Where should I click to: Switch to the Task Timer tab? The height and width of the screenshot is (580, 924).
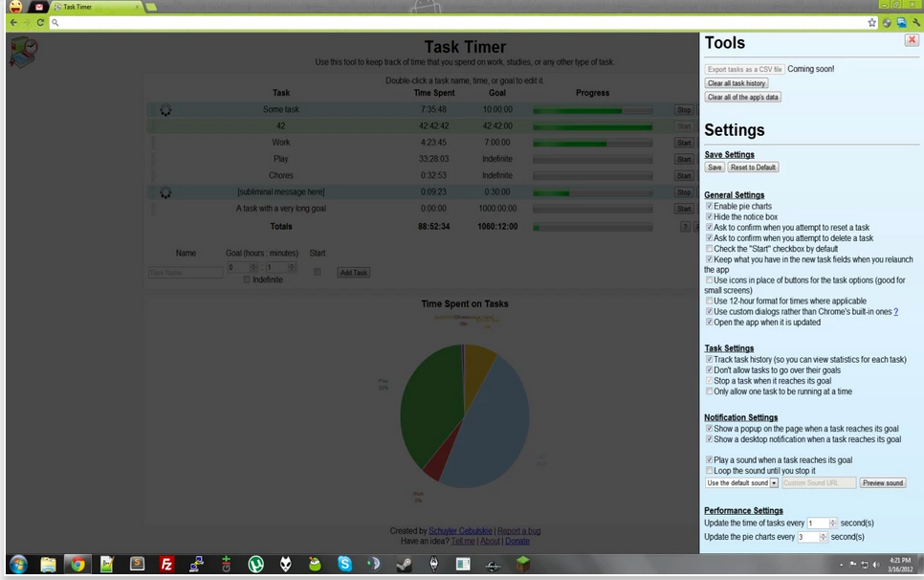pyautogui.click(x=96, y=7)
